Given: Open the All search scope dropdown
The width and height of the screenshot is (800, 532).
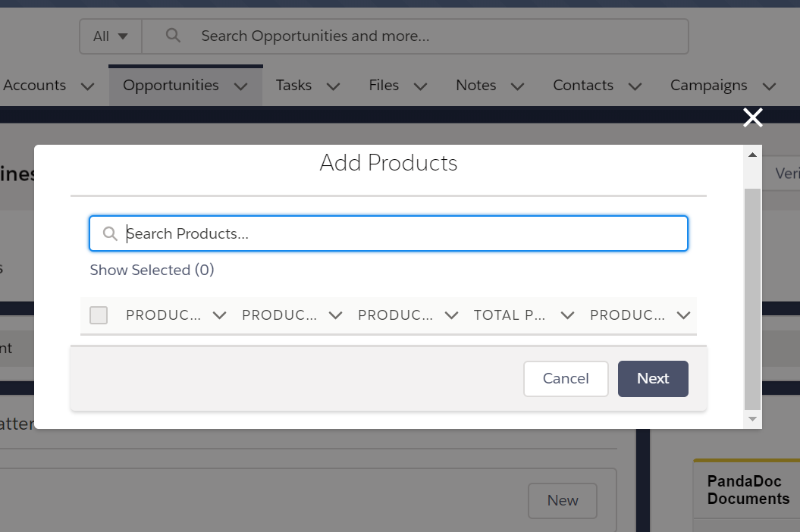Looking at the screenshot, I should pos(111,36).
